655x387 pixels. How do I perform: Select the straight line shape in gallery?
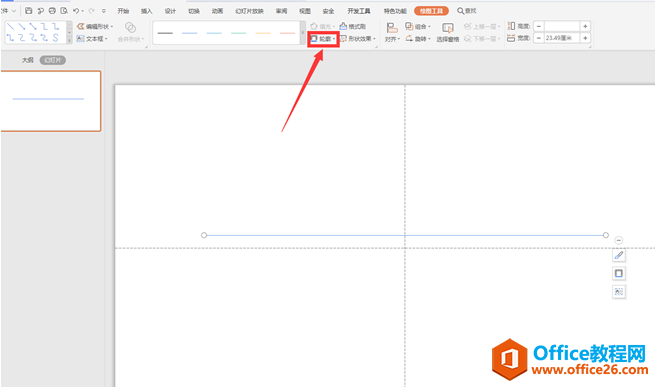10,27
